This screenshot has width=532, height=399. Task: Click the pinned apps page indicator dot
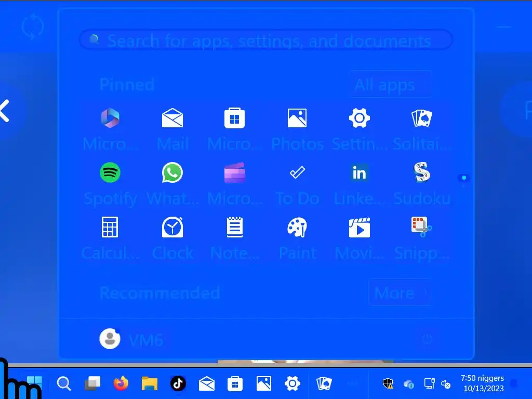[464, 178]
